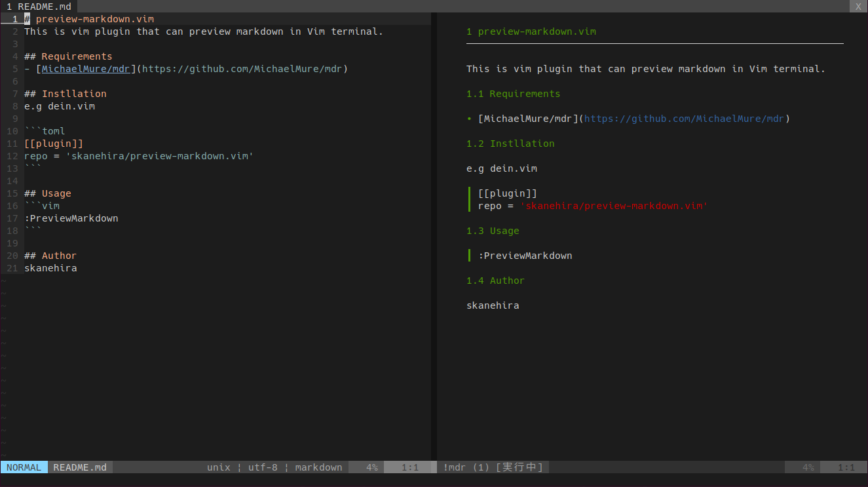Screen dimensions: 868x487
Task: Click 'utf-8' encoding in the statusline
Action: click(263, 467)
